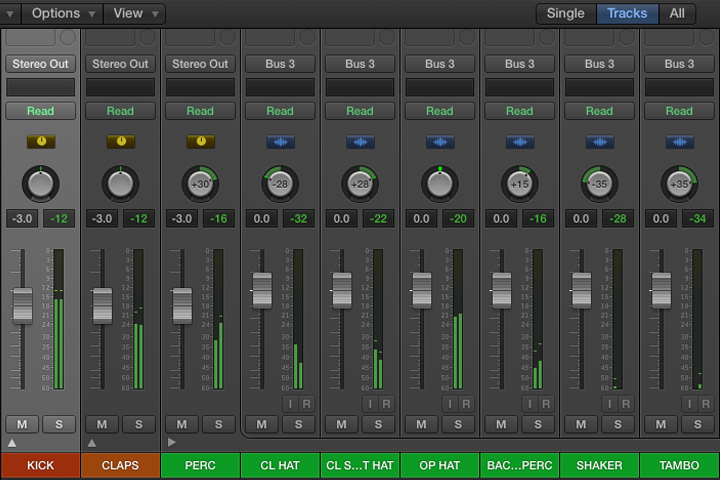Open the OP HAT Read automation menu
The image size is (720, 480).
[440, 111]
